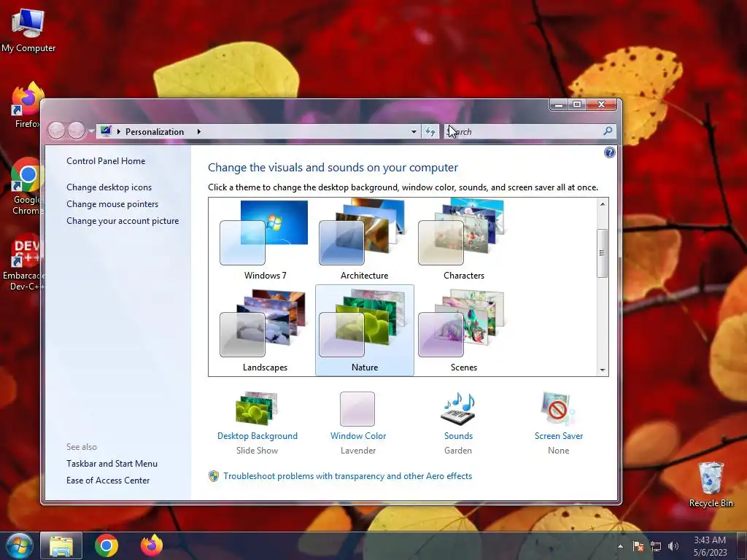Click the Desktop Background link

coord(258,436)
